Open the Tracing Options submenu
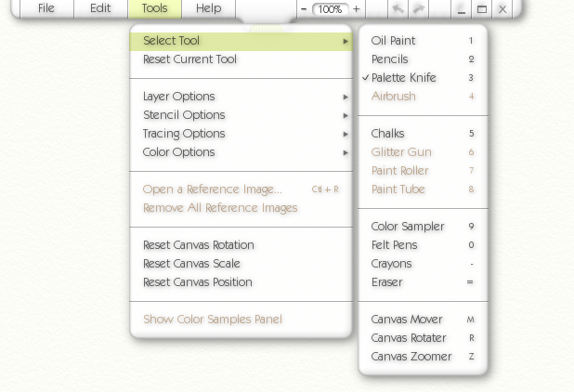The image size is (574, 392). tap(184, 134)
